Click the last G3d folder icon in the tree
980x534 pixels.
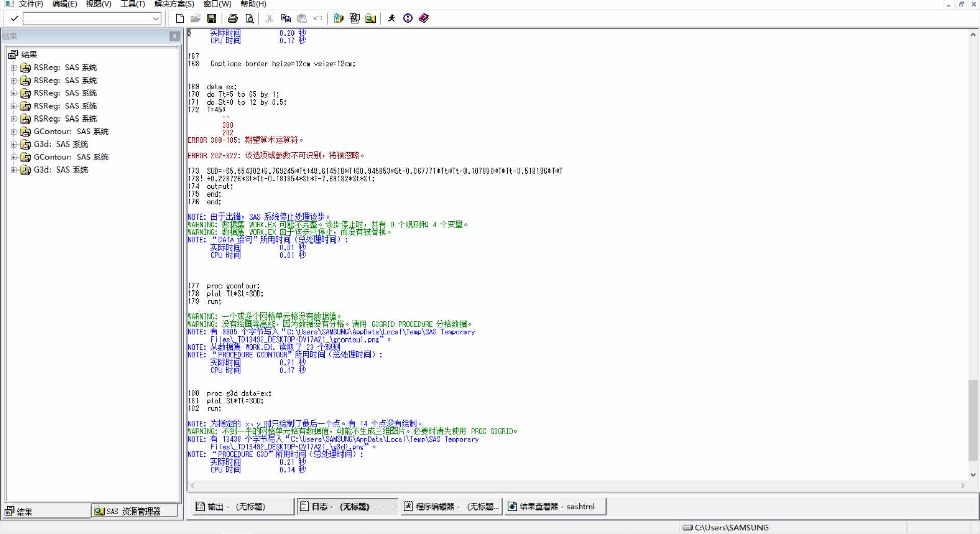(x=26, y=170)
